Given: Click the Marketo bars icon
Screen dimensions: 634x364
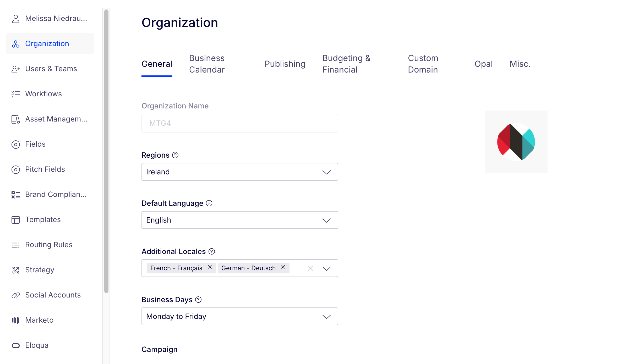Looking at the screenshot, I should tap(16, 320).
